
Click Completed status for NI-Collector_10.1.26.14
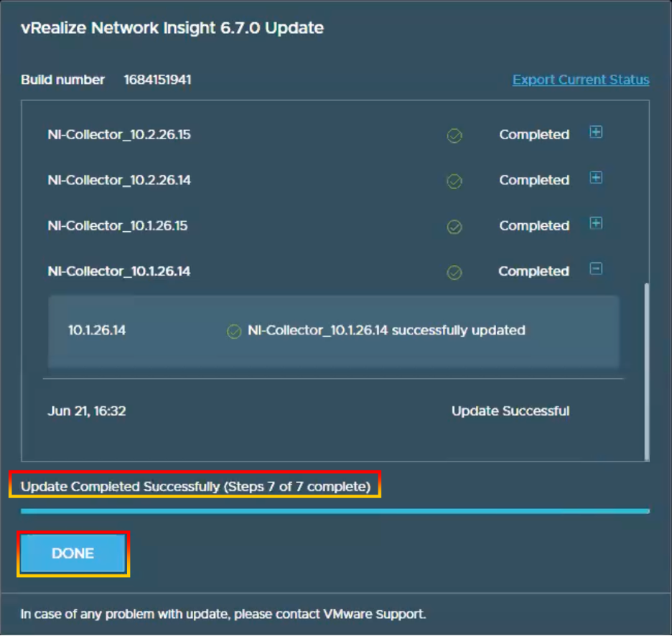(x=533, y=271)
